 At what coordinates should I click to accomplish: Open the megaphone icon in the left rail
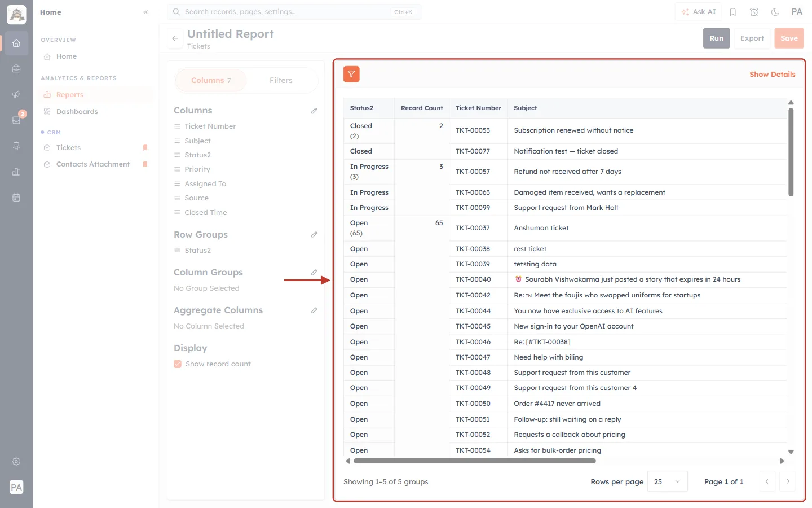[x=16, y=94]
